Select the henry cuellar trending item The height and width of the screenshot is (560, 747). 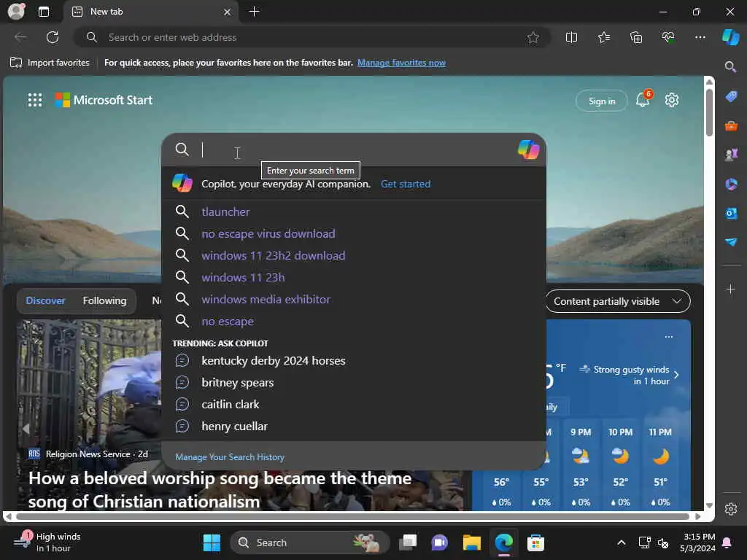pyautogui.click(x=354, y=426)
